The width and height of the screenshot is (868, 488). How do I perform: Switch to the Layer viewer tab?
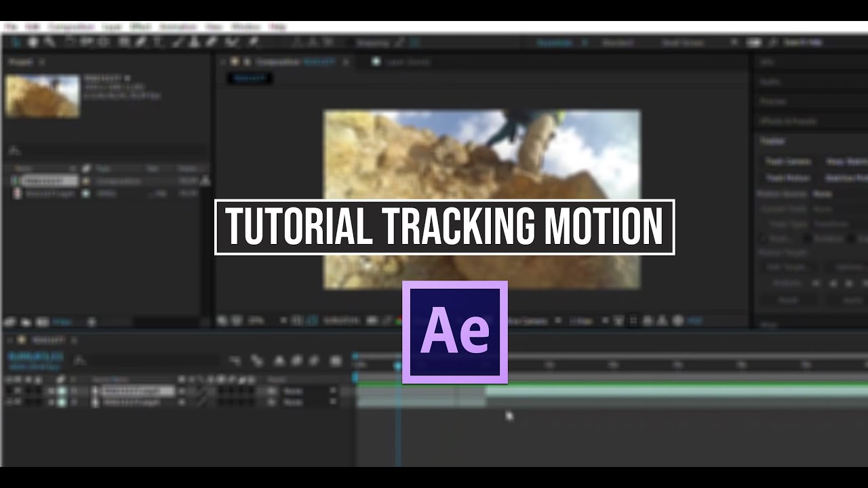407,62
